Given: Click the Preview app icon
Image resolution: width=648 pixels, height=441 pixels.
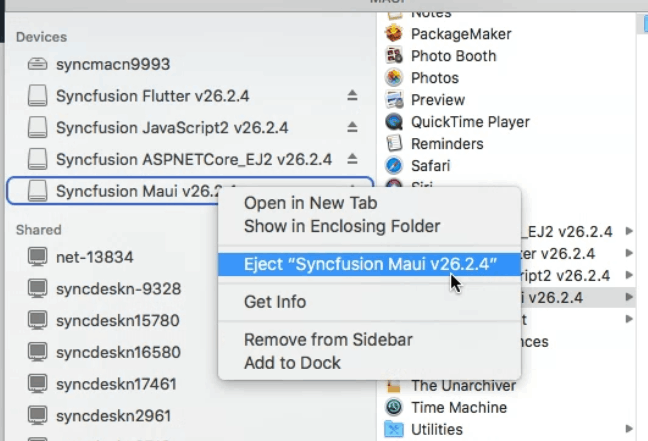Looking at the screenshot, I should pos(394,99).
